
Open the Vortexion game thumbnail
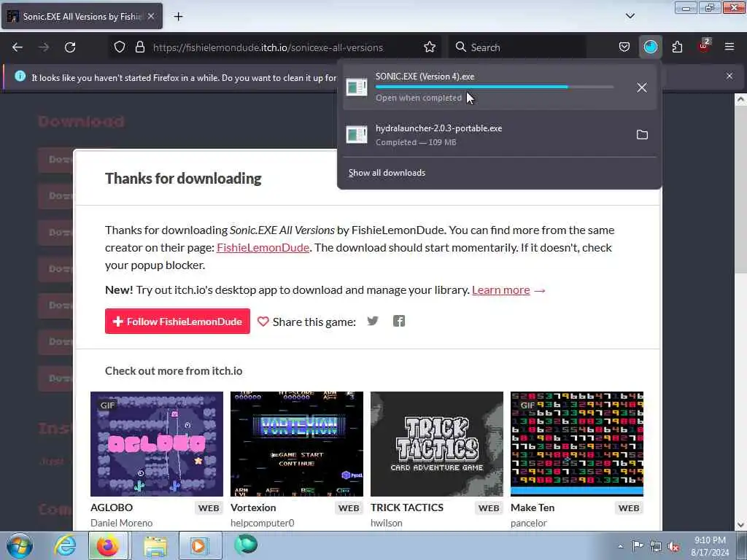297,444
